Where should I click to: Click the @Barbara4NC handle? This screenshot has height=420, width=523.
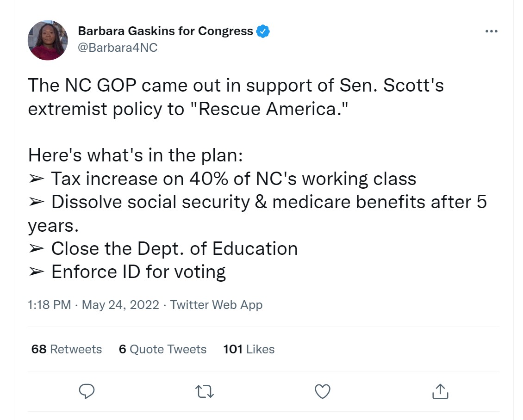tap(118, 48)
